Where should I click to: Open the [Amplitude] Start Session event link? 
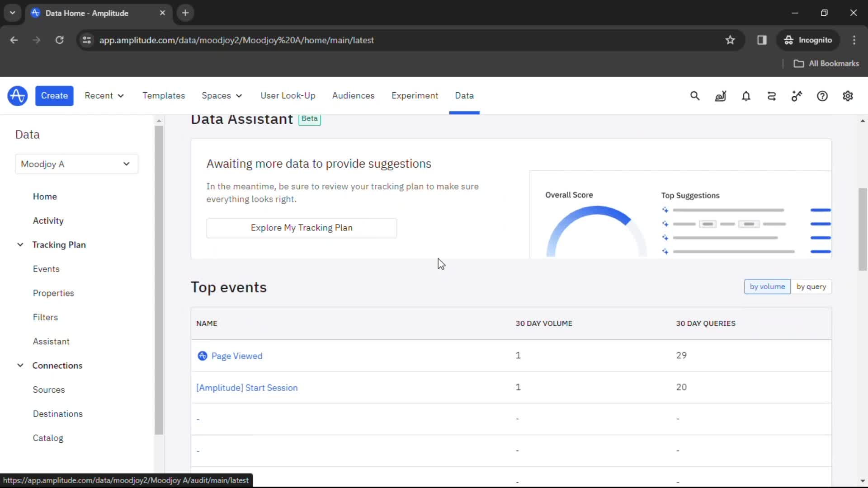pos(247,388)
